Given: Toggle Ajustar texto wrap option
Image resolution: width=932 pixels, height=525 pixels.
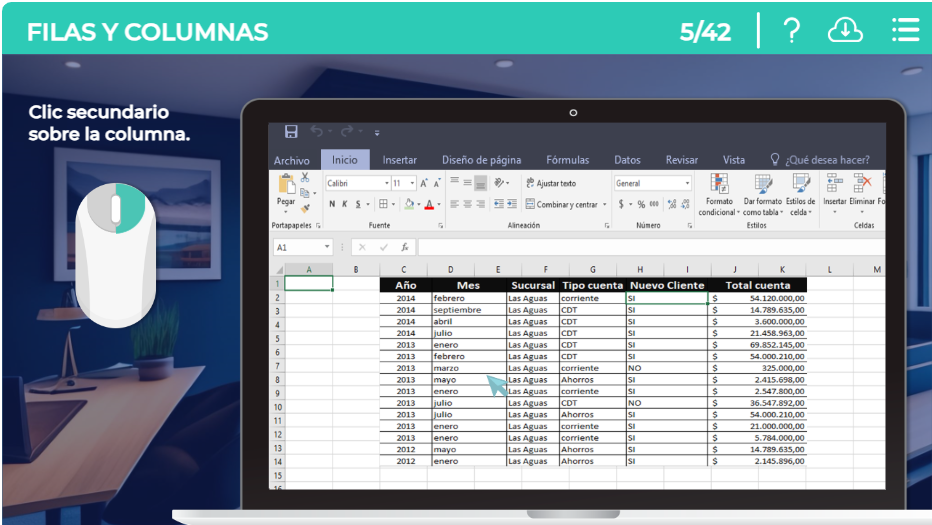Looking at the screenshot, I should (x=551, y=184).
